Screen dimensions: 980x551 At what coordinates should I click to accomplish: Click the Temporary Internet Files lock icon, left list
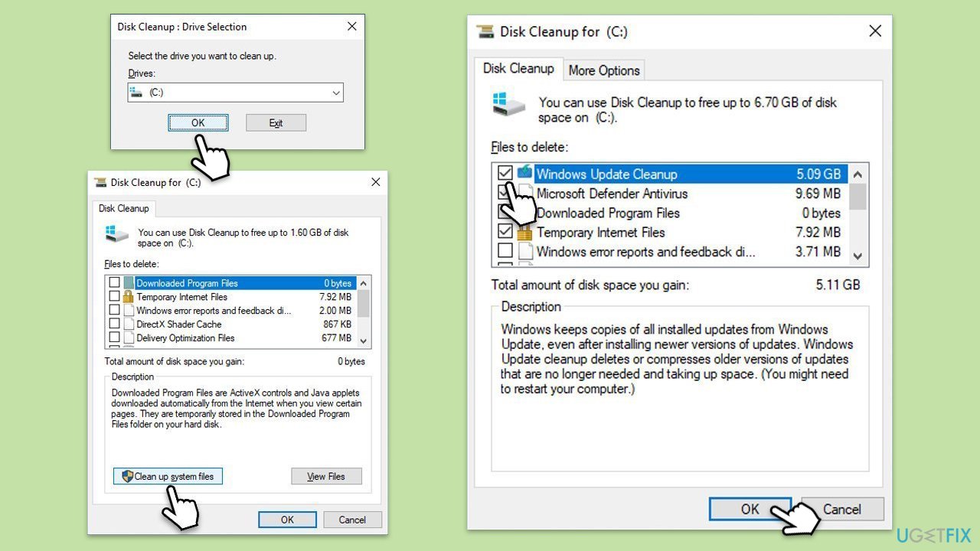129,297
